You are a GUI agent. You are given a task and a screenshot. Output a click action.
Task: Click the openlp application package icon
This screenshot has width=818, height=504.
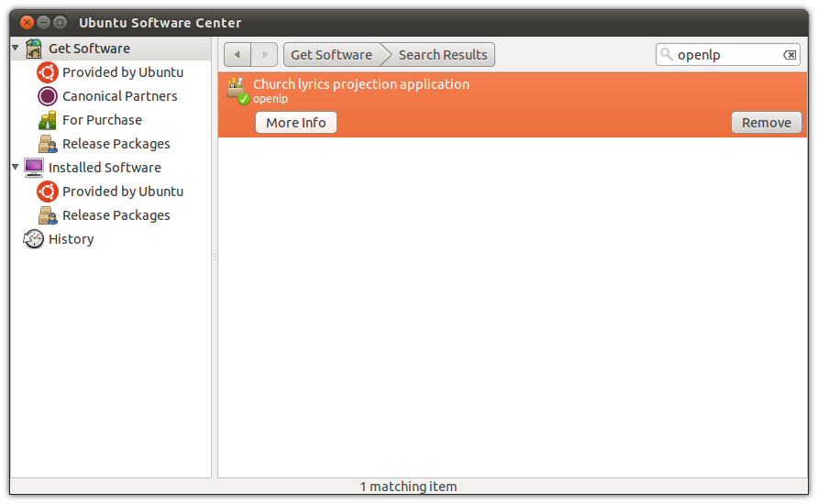238,90
